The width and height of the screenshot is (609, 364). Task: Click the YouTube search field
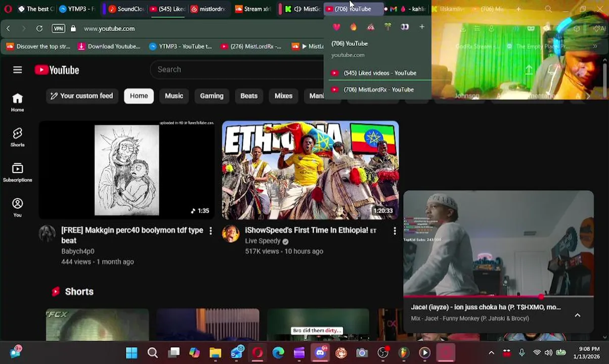click(238, 69)
